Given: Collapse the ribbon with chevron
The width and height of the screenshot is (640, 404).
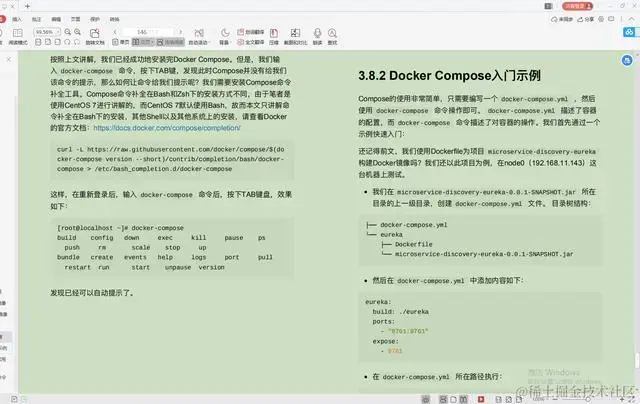Looking at the screenshot, I should (633, 19).
